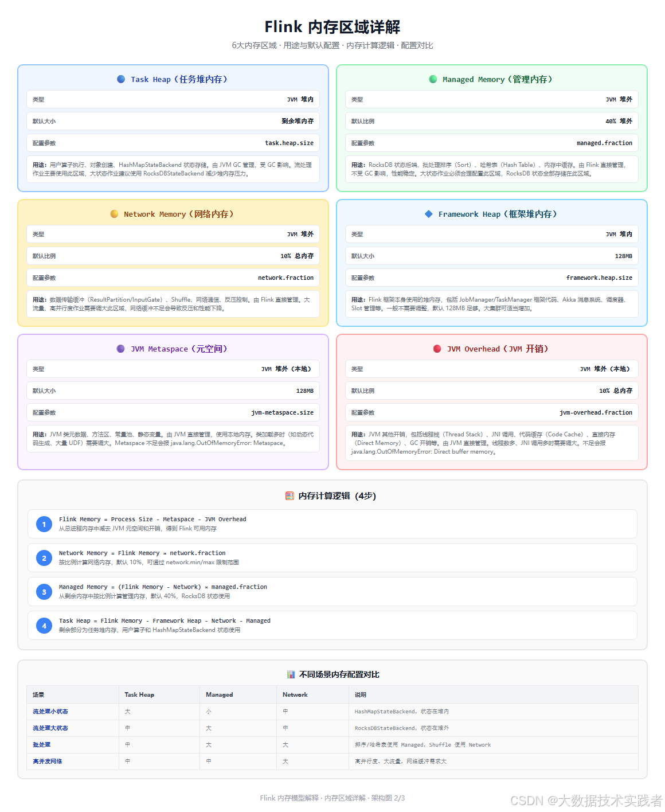Click '10% 总内存' in the JVM Overhead card

click(x=616, y=391)
